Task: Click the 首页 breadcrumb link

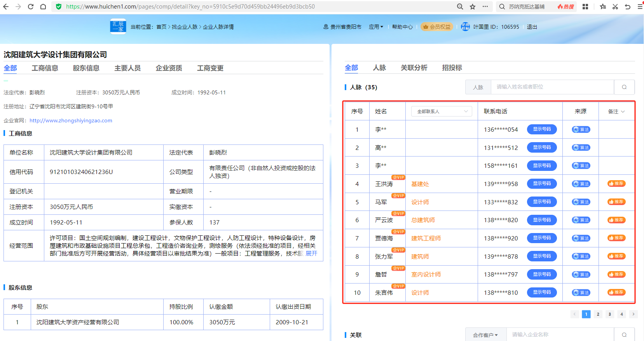Action: click(161, 27)
